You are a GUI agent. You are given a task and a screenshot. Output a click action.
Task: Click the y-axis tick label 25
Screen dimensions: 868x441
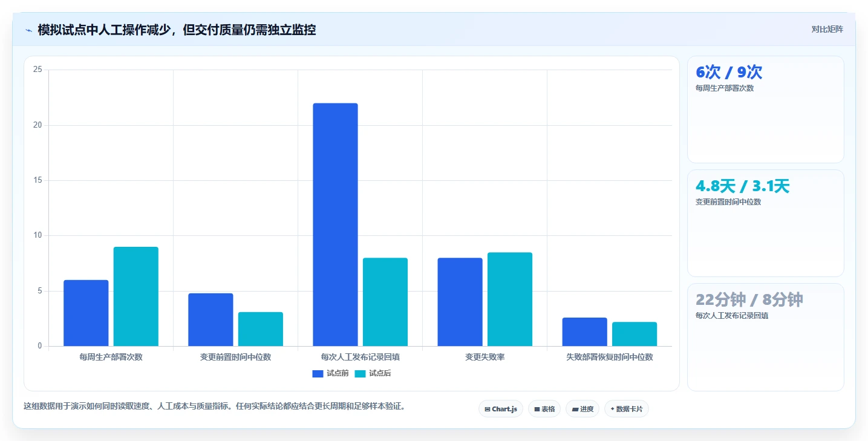pyautogui.click(x=38, y=70)
